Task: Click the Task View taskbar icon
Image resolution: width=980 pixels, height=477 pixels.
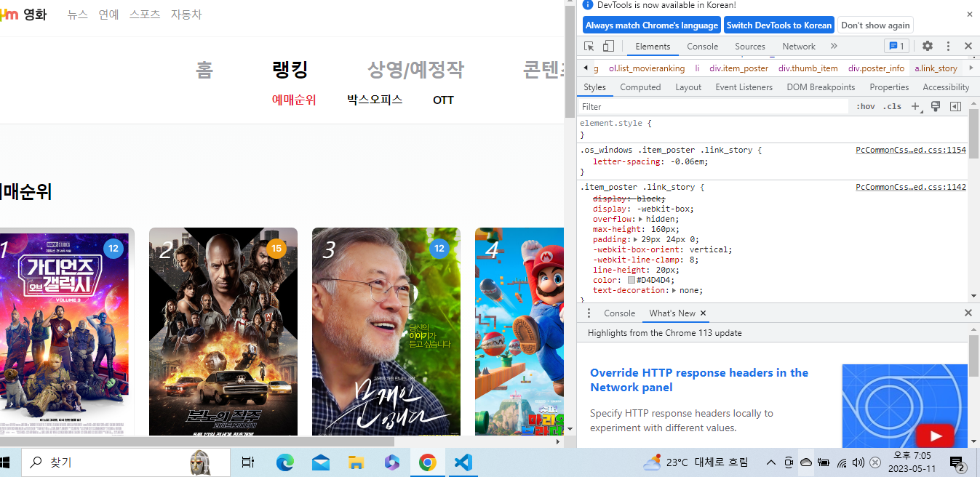Action: pos(247,462)
